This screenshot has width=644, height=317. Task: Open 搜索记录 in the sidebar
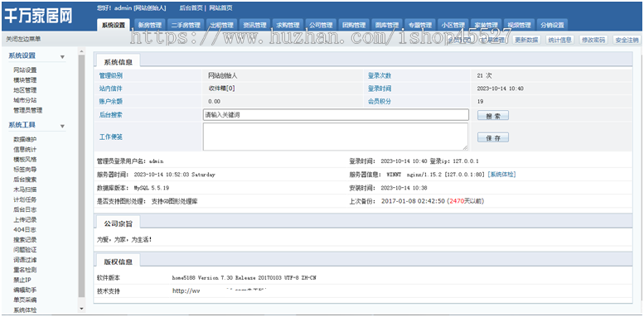pos(25,239)
